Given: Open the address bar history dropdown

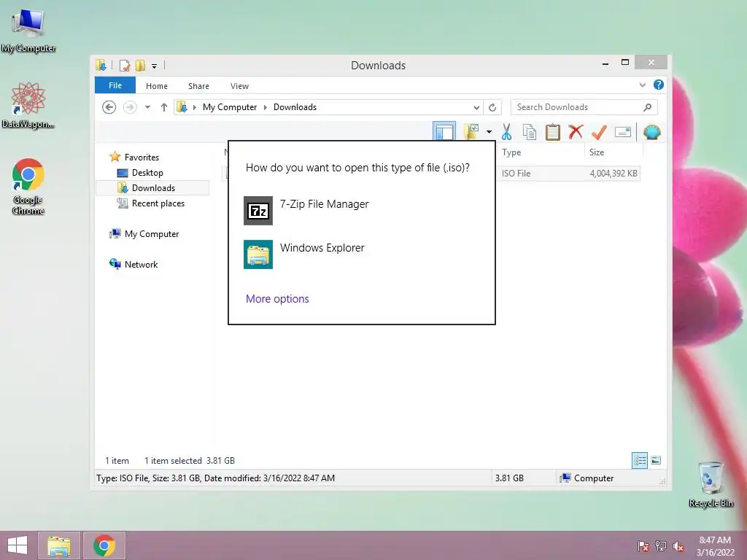Looking at the screenshot, I should 476,107.
